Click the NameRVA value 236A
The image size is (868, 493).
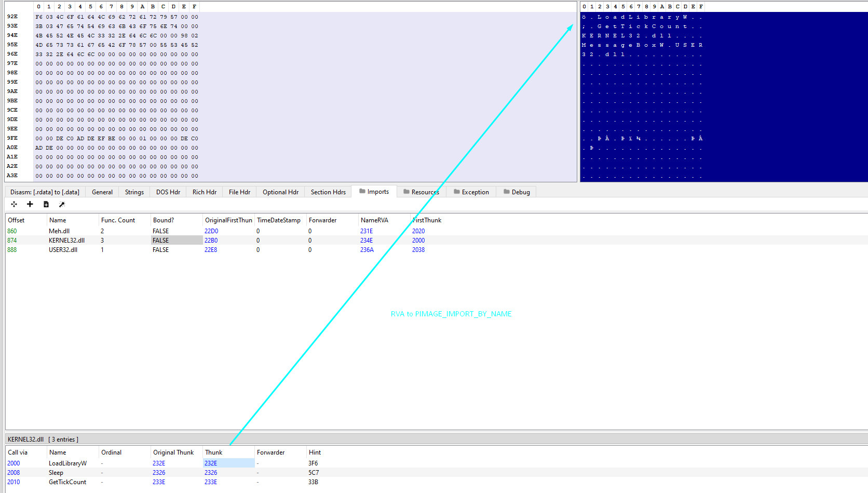(367, 250)
